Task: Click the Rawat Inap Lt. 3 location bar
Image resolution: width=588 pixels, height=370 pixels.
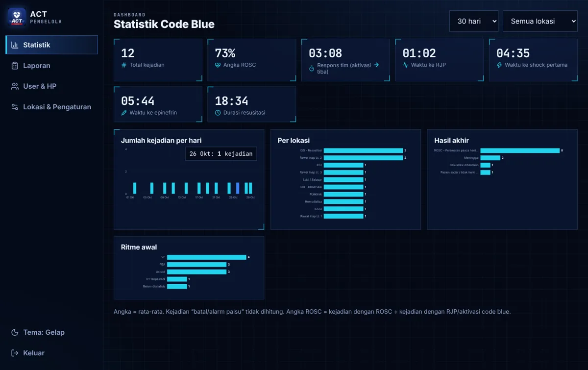Action: 343,173
